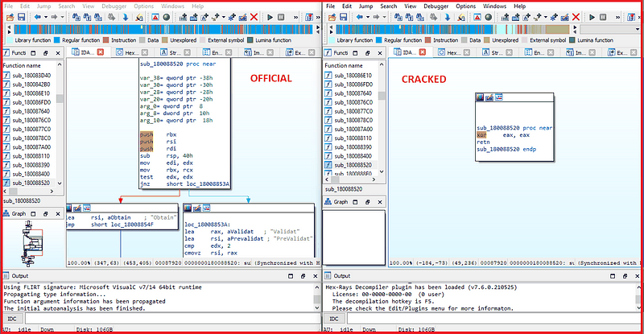Click red triangle picture icon in CRACKED toolbar

(477, 17)
